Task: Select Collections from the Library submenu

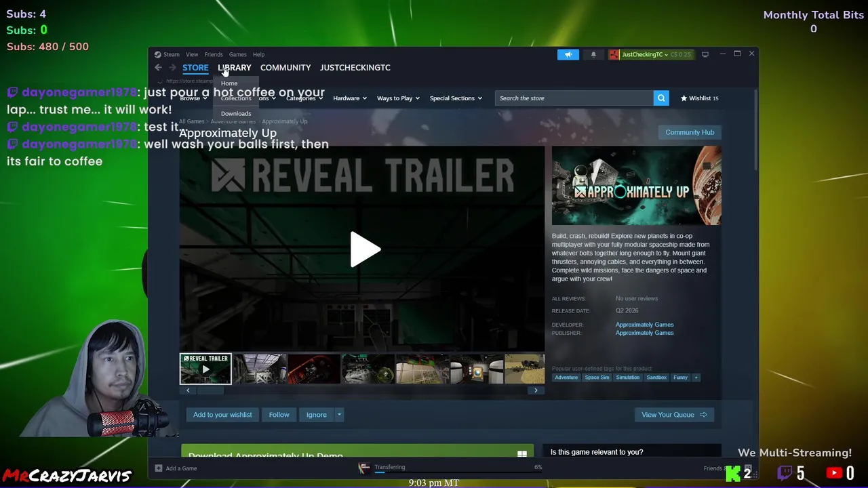Action: (x=236, y=98)
